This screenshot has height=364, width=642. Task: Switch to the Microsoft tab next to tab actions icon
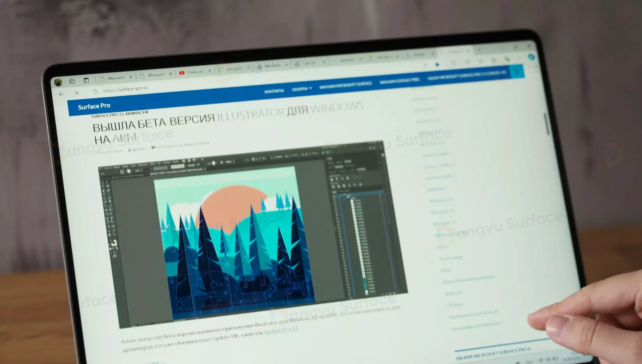pyautogui.click(x=116, y=78)
